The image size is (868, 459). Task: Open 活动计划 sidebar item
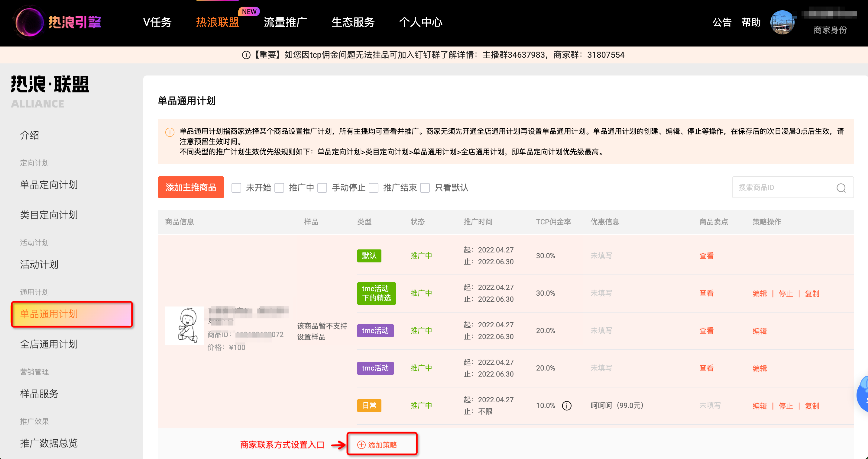pyautogui.click(x=39, y=265)
